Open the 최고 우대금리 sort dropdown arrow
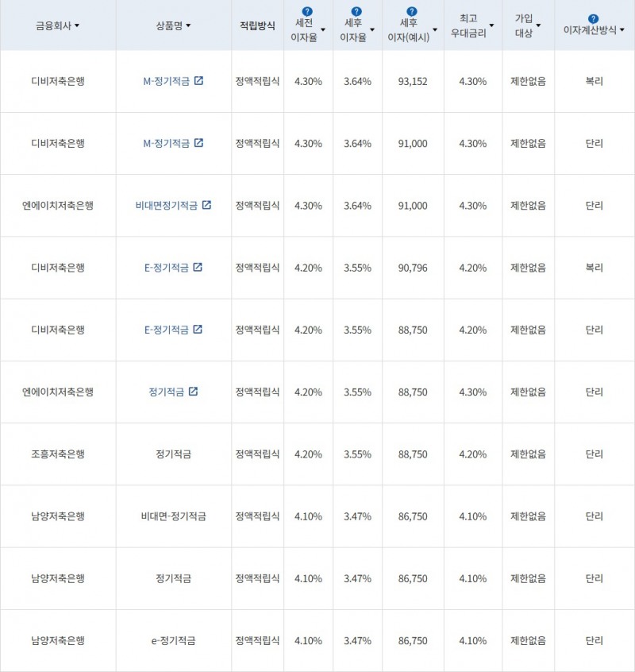The height and width of the screenshot is (672, 635). [491, 26]
